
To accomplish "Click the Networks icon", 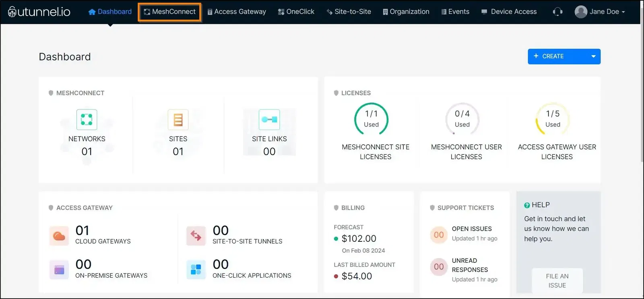I will (x=87, y=119).
